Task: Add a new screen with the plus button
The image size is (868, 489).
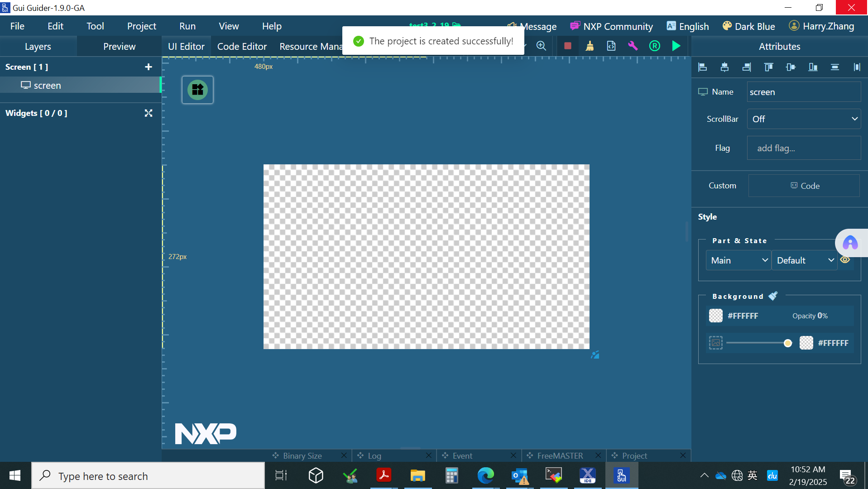Action: pos(148,67)
